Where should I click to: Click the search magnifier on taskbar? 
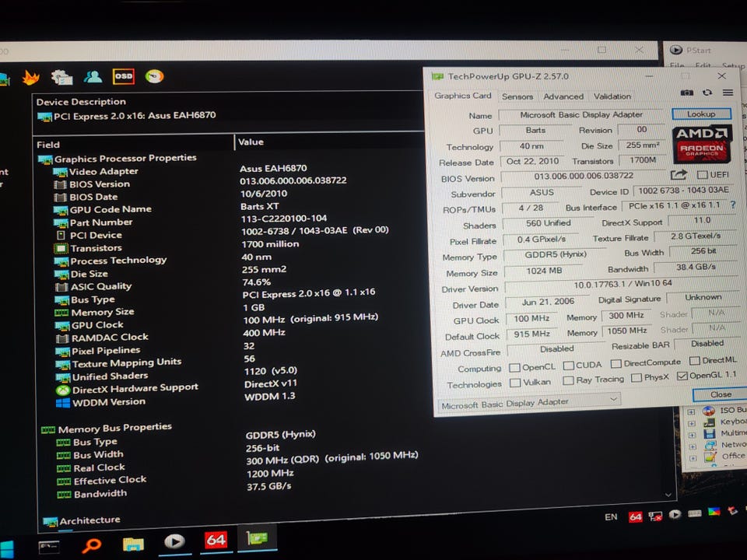tap(92, 546)
